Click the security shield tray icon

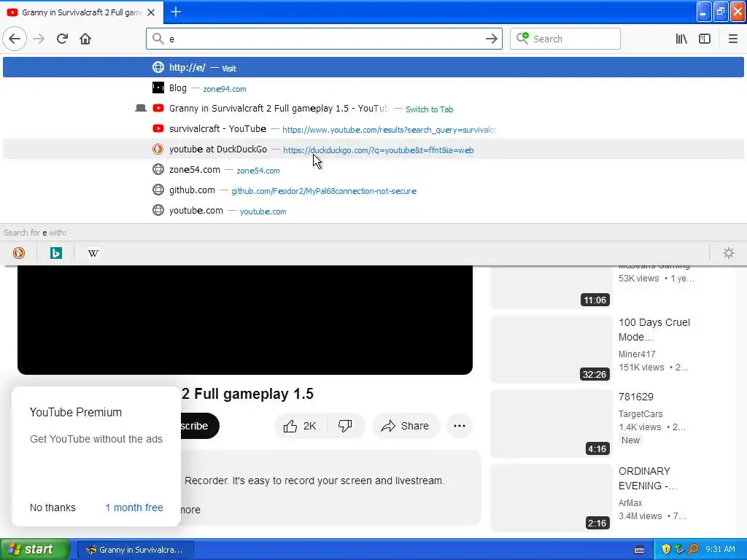click(665, 549)
